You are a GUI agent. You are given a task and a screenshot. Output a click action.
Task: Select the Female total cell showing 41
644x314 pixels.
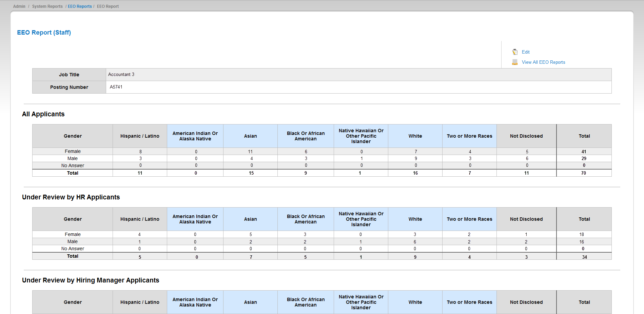pos(584,151)
